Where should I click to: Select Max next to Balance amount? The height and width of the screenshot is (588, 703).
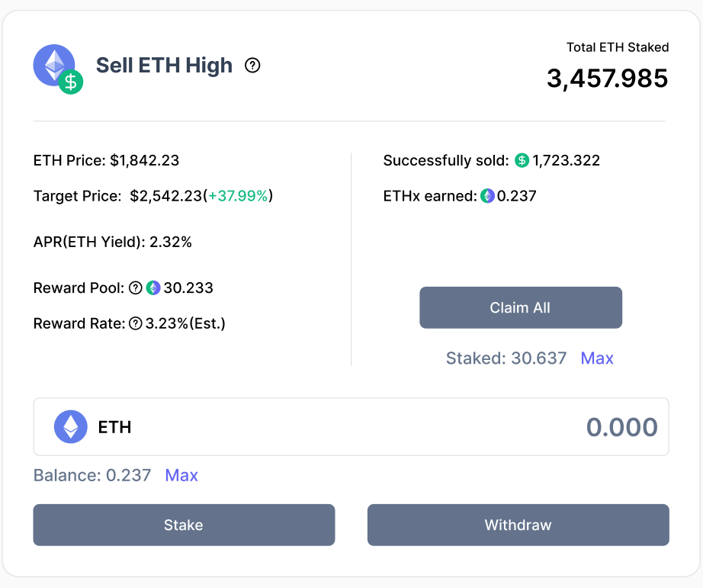181,476
